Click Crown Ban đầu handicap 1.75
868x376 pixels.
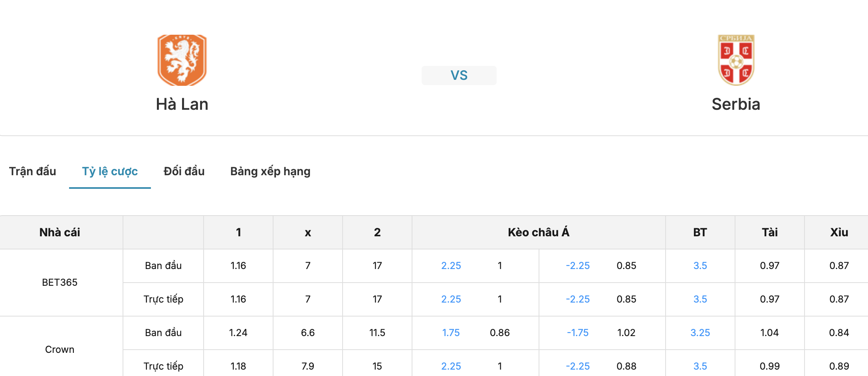click(451, 333)
